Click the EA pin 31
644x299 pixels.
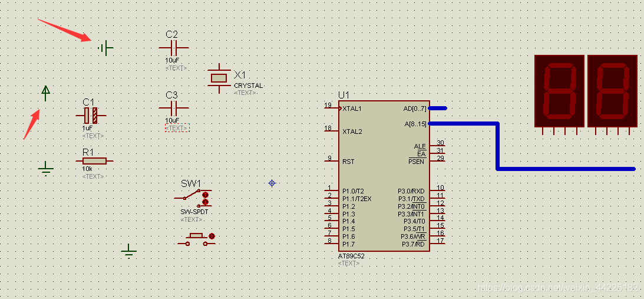437,153
